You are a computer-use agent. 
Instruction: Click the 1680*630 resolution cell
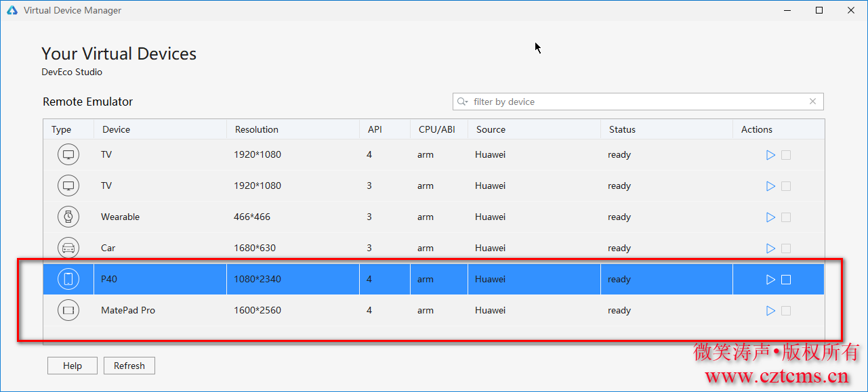pyautogui.click(x=255, y=248)
